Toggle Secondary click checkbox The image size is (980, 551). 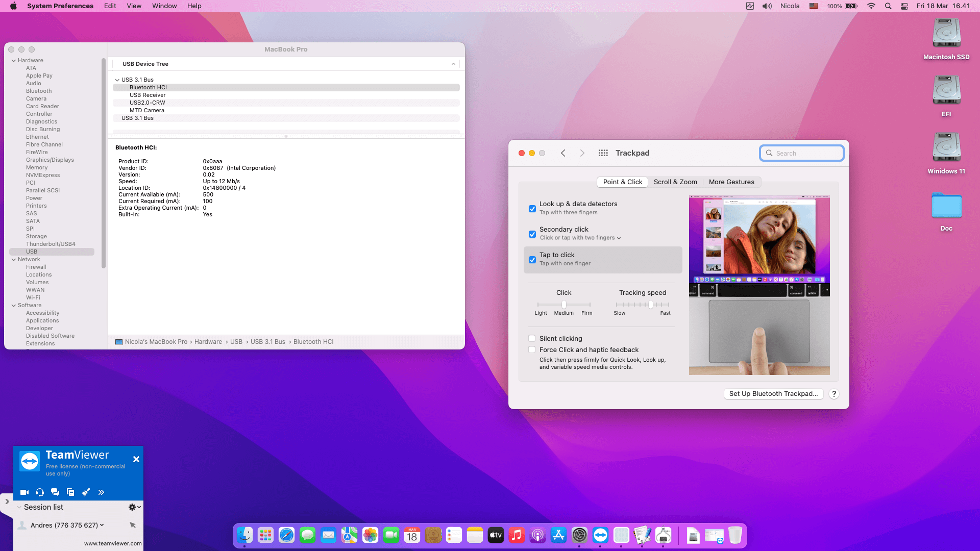[x=532, y=234]
